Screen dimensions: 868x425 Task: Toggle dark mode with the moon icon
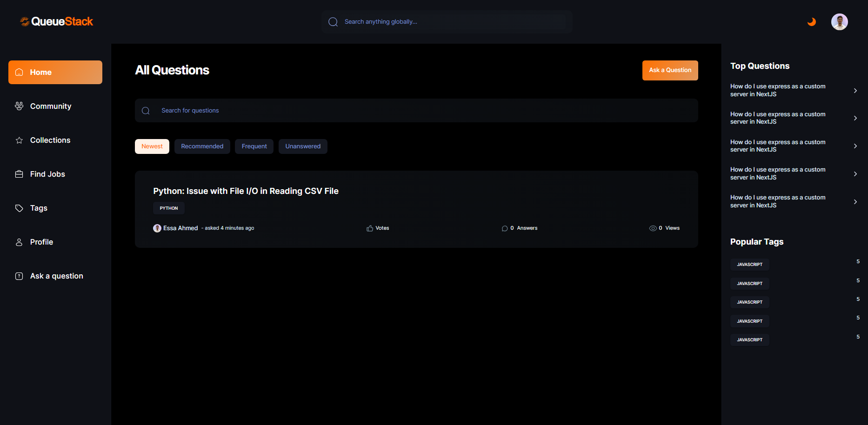tap(812, 22)
